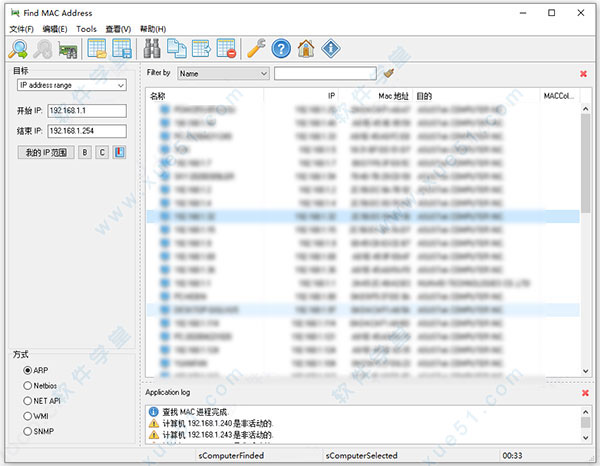
Task: Maximize the Find MAC Address window
Action: [x=551, y=13]
